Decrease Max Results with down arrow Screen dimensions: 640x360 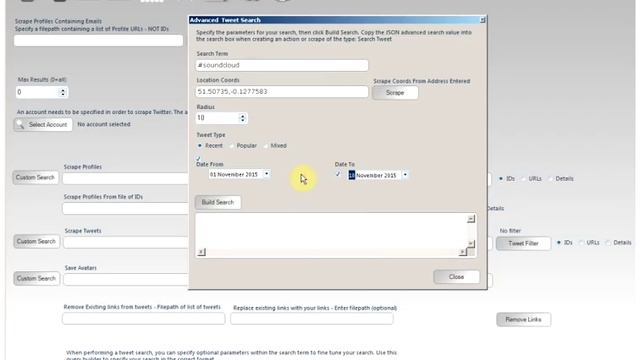click(x=63, y=95)
